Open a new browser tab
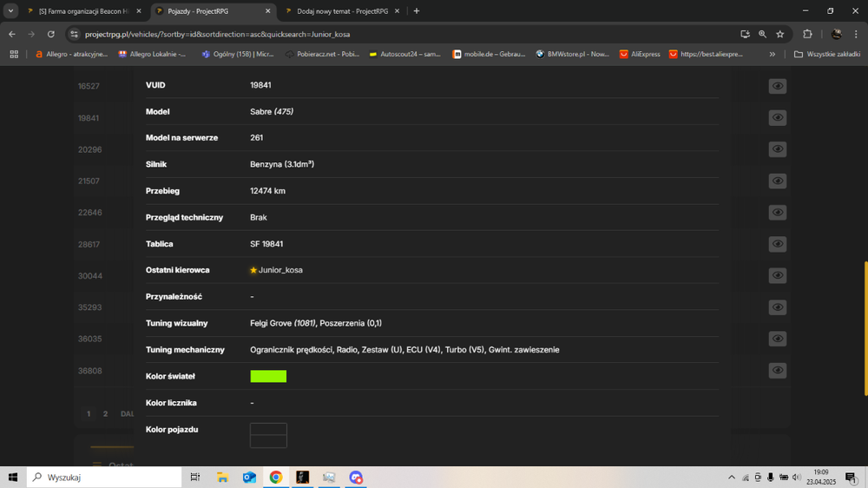This screenshot has height=488, width=868. pos(417,11)
